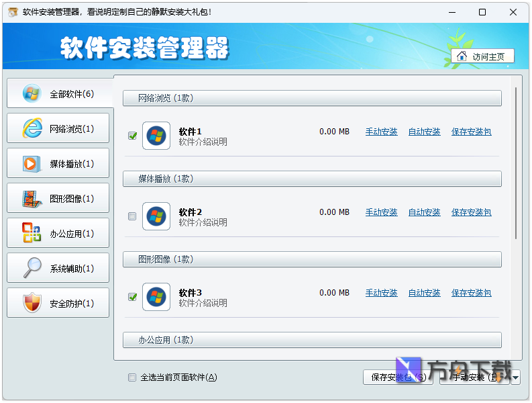Viewport: 532px width, 403px height.
Task: Click 保存安装包 link for 软件3
Action: click(x=471, y=293)
